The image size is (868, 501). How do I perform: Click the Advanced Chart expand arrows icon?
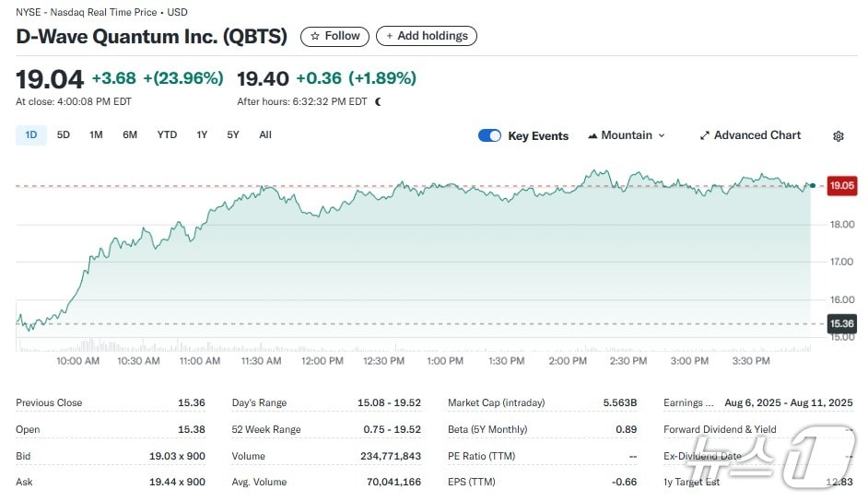[704, 135]
